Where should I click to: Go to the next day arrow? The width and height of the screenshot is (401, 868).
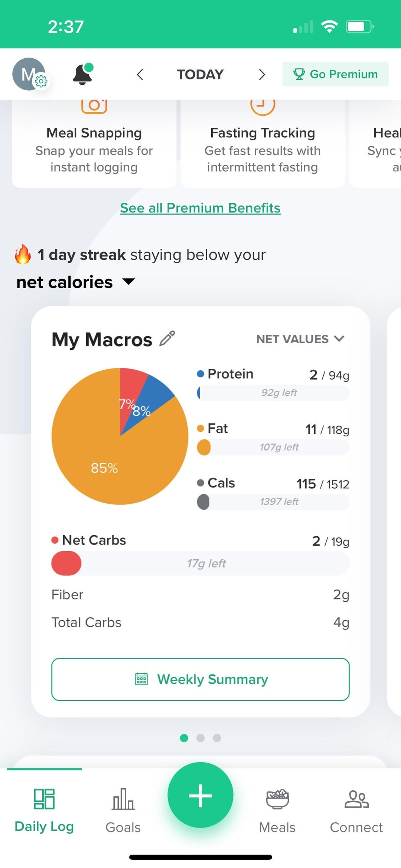coord(262,74)
